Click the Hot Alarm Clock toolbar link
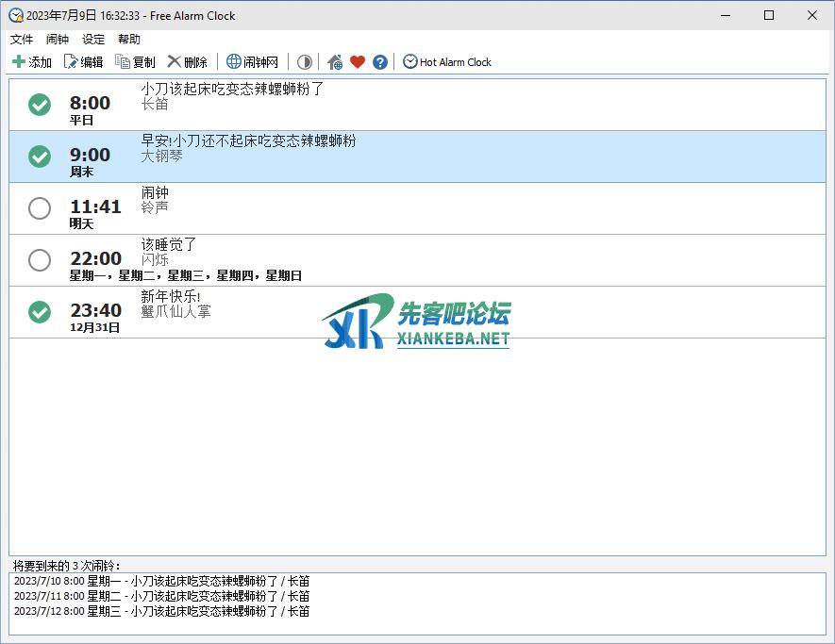The image size is (835, 644). pyautogui.click(x=447, y=62)
